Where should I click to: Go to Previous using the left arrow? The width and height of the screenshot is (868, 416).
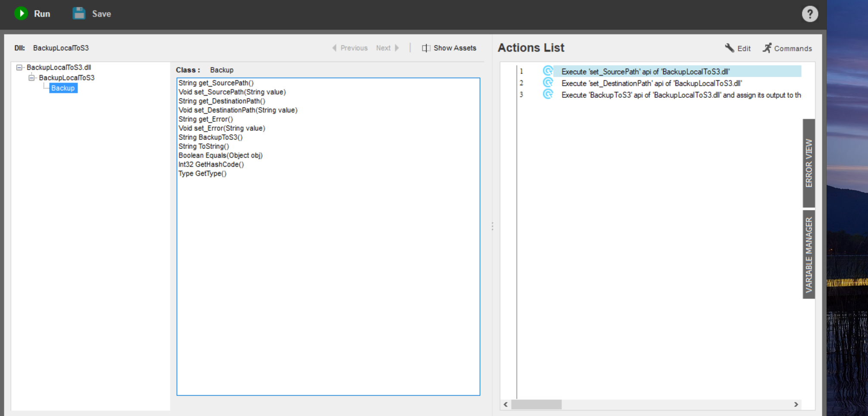pos(334,48)
